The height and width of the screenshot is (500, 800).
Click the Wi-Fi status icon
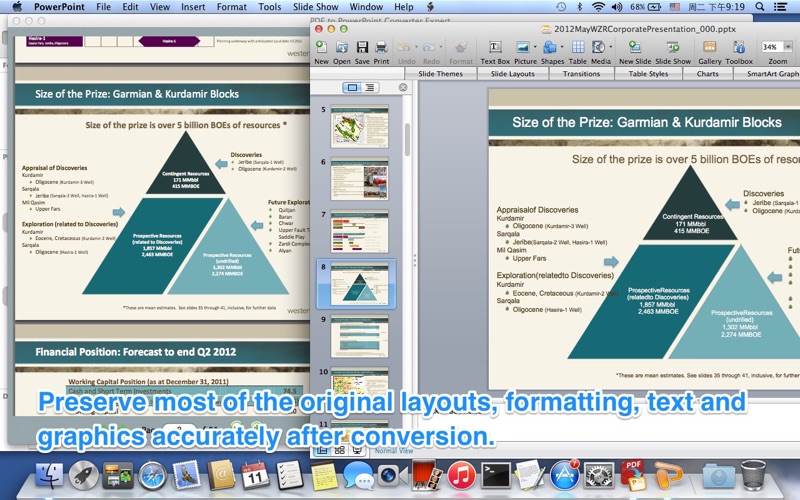tap(598, 7)
